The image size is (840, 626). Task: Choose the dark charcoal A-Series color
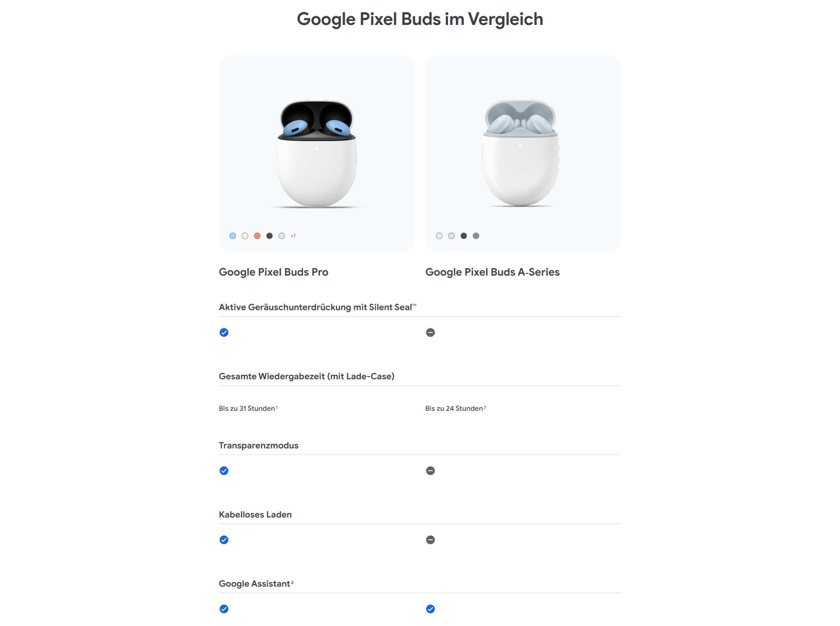point(464,236)
